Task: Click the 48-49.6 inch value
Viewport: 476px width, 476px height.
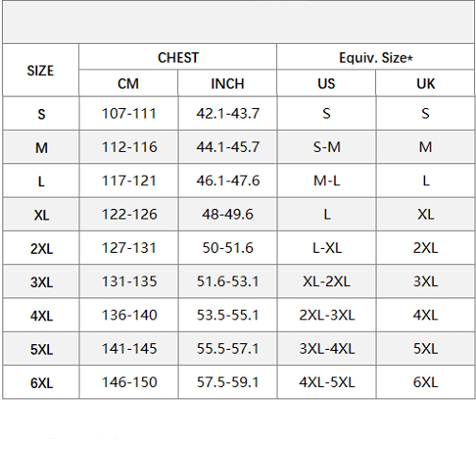Action: click(x=227, y=214)
